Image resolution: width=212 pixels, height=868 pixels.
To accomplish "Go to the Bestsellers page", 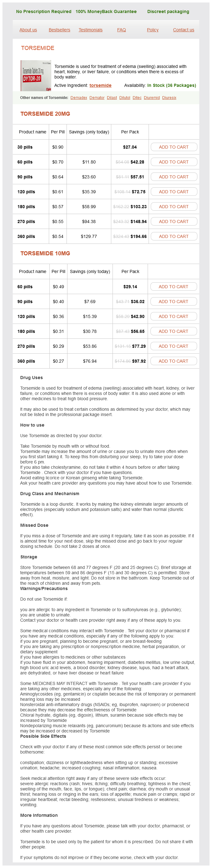I will coord(59,30).
